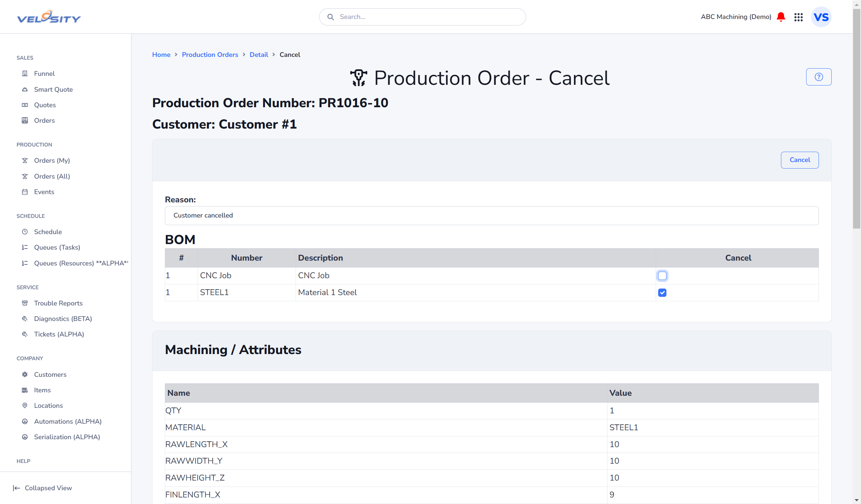Click the Automations ALPHA settings icon
Image resolution: width=861 pixels, height=504 pixels.
coord(24,421)
